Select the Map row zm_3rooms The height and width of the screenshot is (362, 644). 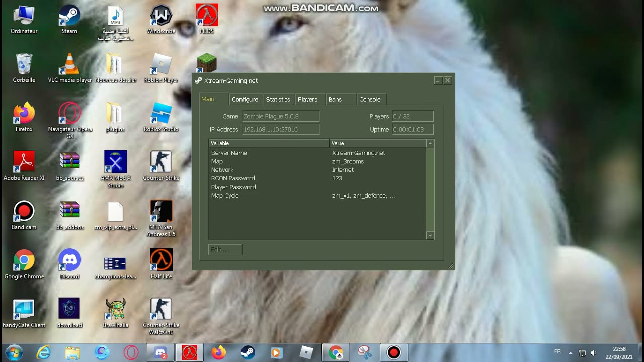[317, 161]
